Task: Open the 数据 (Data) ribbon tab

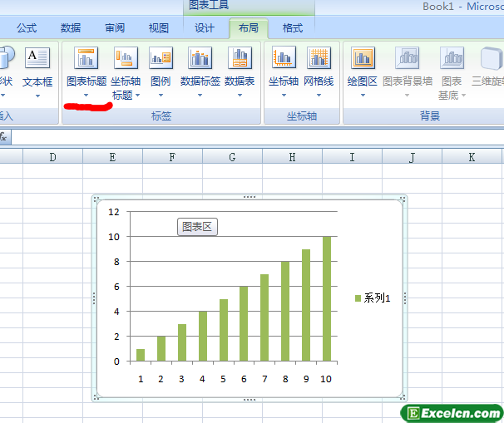Action: (71, 28)
